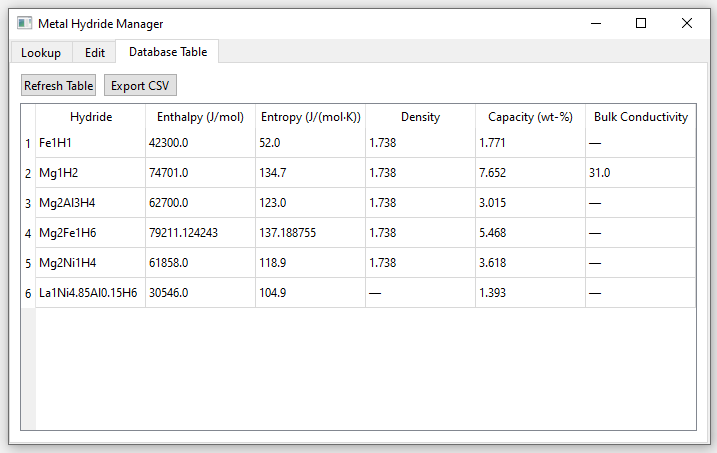717x453 pixels.
Task: Open the Edit tab
Action: pos(95,52)
